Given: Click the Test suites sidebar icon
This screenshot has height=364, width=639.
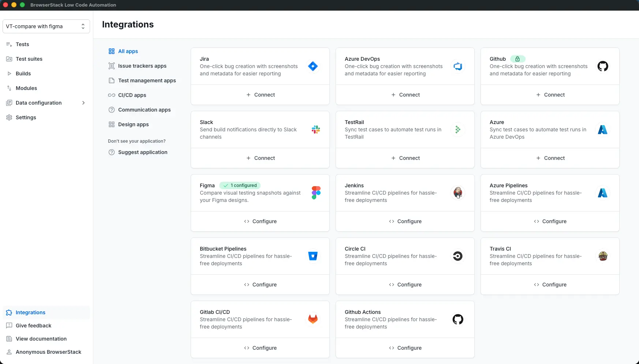Looking at the screenshot, I should point(9,59).
